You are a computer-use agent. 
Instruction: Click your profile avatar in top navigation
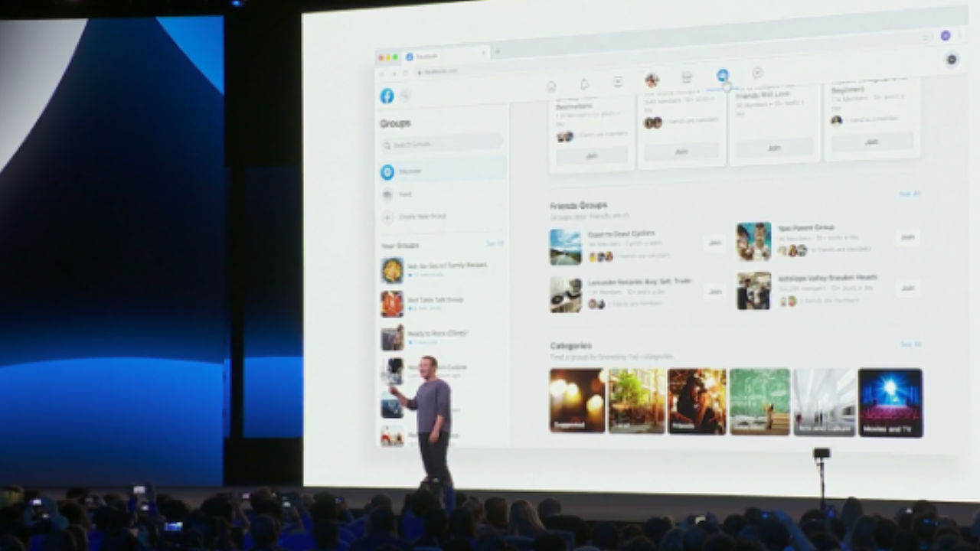click(x=651, y=80)
